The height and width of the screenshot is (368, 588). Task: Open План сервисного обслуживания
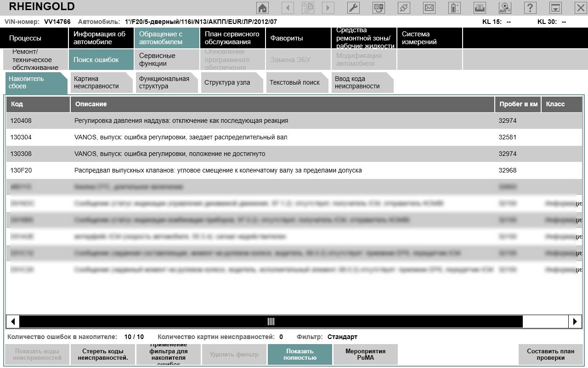click(232, 38)
